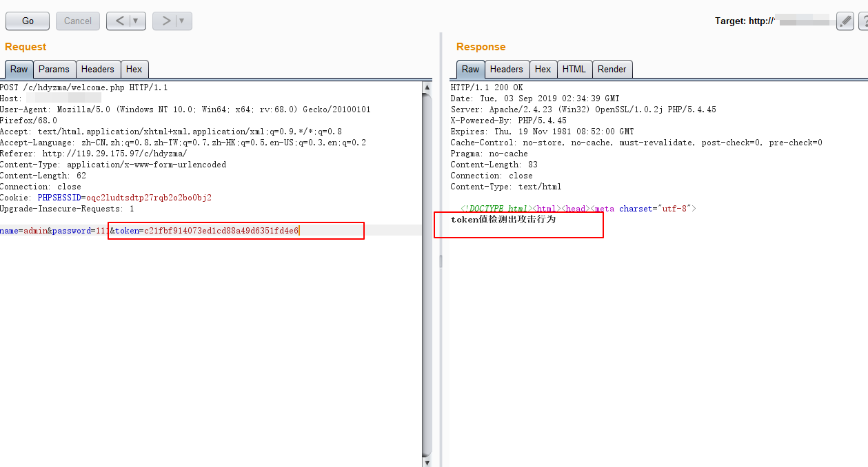Screen dimensions: 868x467
Task: Click the Go button to send request
Action: coord(28,21)
